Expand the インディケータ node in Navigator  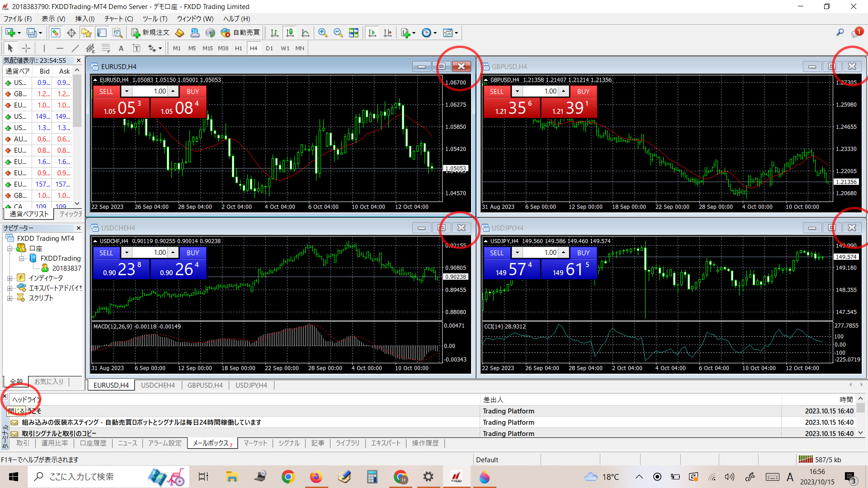click(9, 278)
